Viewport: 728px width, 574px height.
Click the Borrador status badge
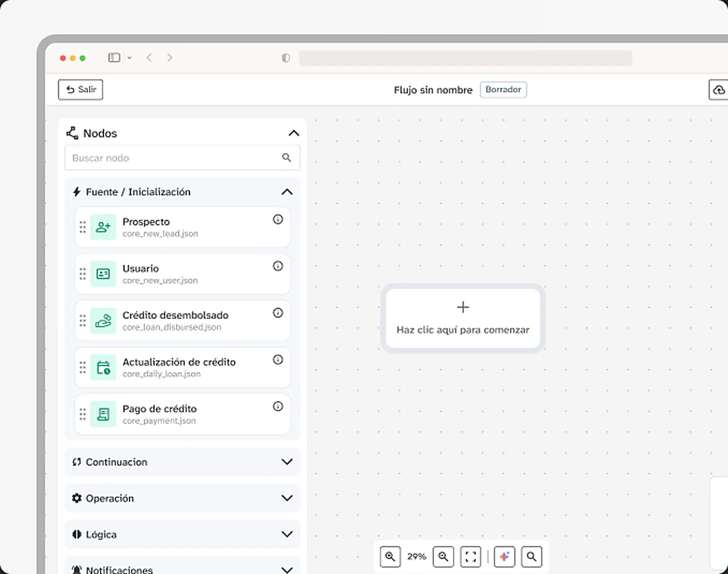click(x=503, y=90)
